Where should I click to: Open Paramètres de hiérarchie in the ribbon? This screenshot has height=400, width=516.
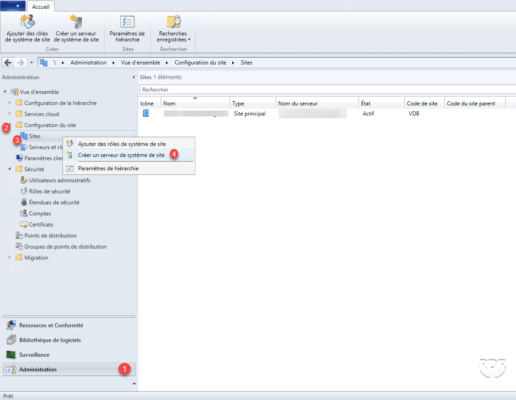[x=127, y=29]
